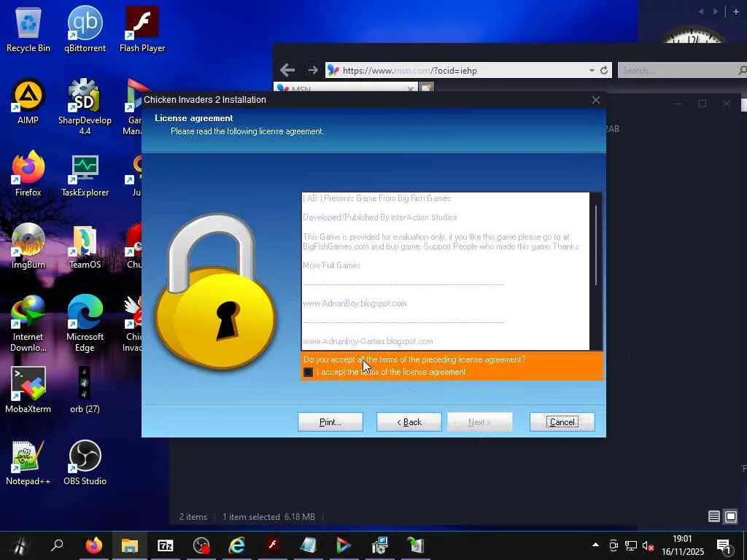The width and height of the screenshot is (747, 560).
Task: Open Internet Explorer from the taskbar
Action: (x=237, y=545)
